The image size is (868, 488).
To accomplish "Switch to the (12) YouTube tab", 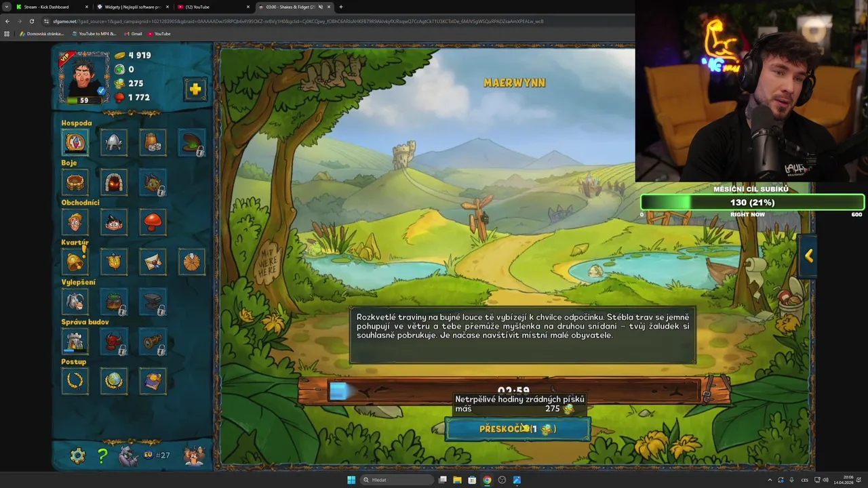I will click(214, 7).
